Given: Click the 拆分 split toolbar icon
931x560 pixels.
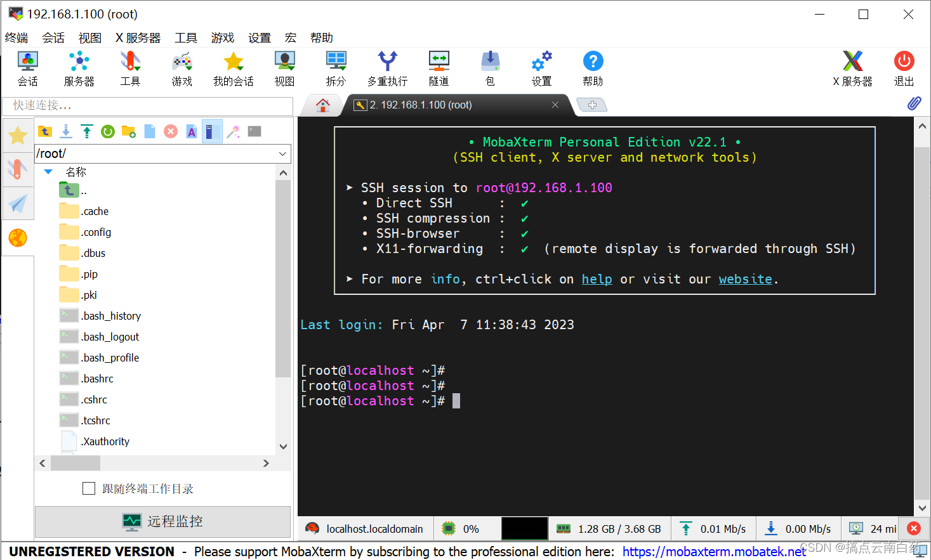Looking at the screenshot, I should tap(336, 68).
